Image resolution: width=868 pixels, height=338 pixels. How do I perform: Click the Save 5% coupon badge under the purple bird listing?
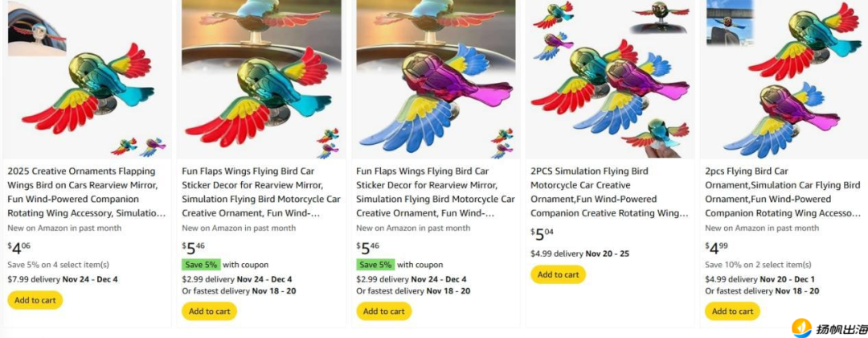[375, 265]
